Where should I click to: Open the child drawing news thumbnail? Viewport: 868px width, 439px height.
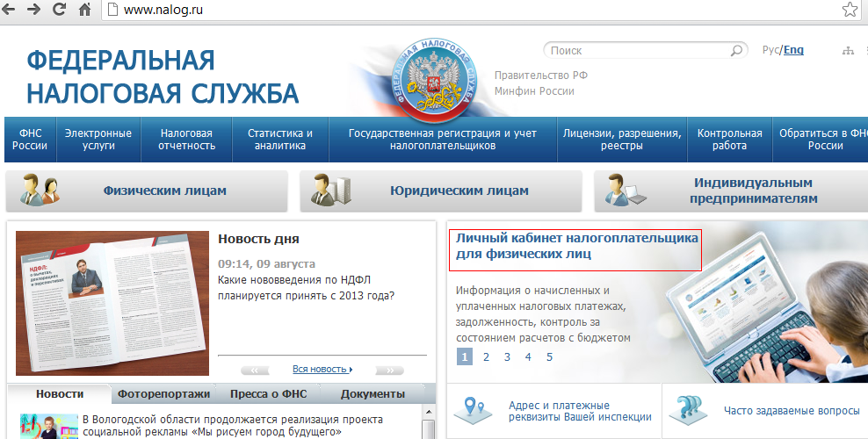tap(49, 427)
